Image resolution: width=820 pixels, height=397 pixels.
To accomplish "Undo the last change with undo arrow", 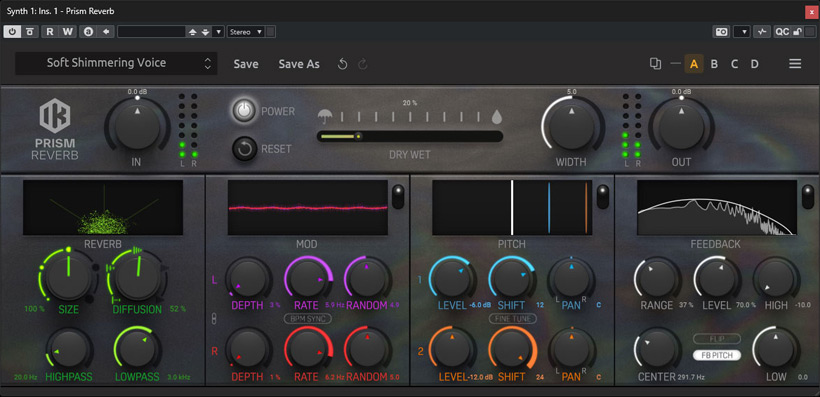I will 343,64.
